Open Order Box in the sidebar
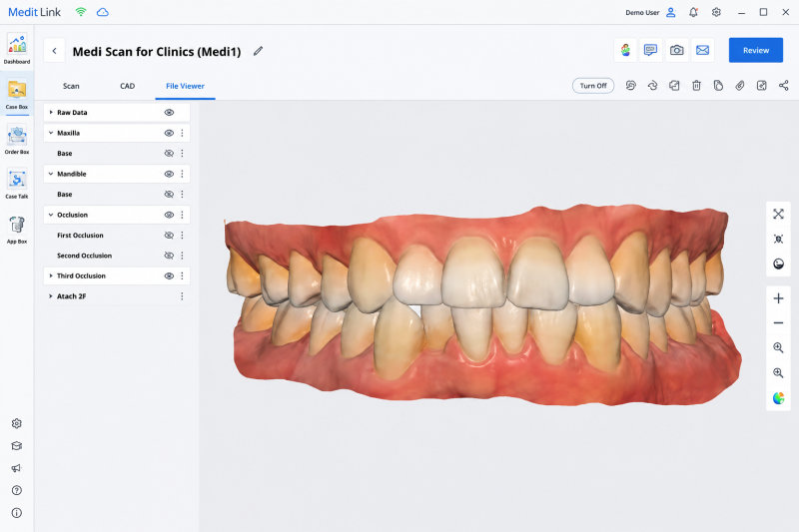Viewport: 799px width, 532px height. coord(17,140)
